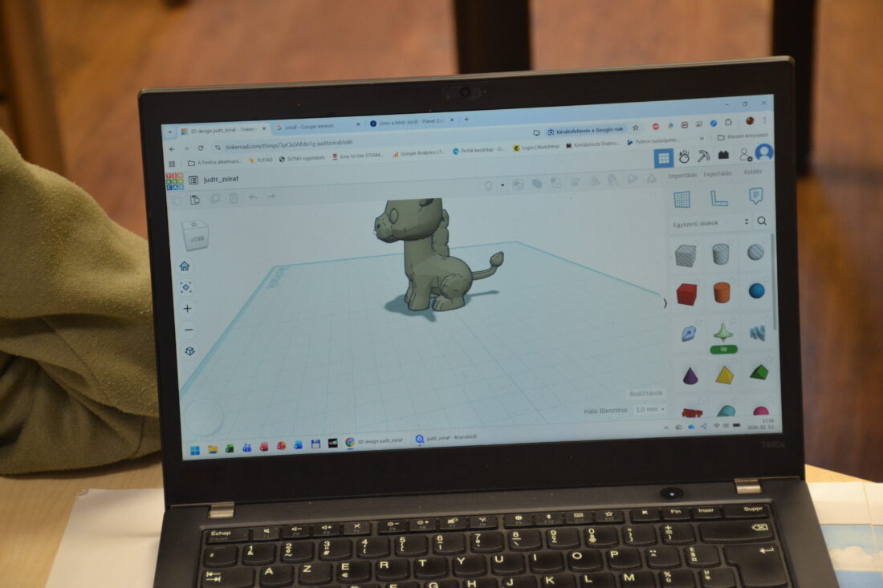
Task: Select the Ruler tool icon
Action: coord(718,198)
